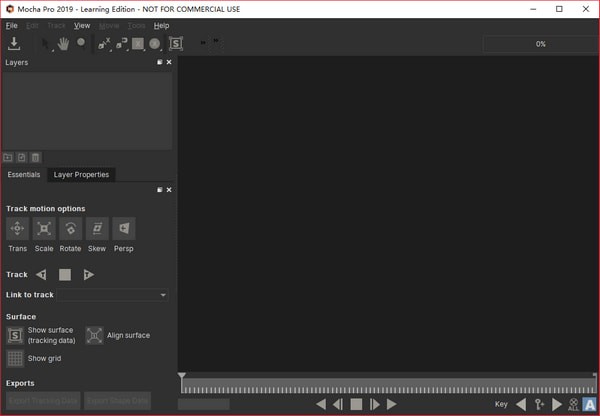Go to next keyframe arrow
The image size is (600, 416).
(557, 404)
